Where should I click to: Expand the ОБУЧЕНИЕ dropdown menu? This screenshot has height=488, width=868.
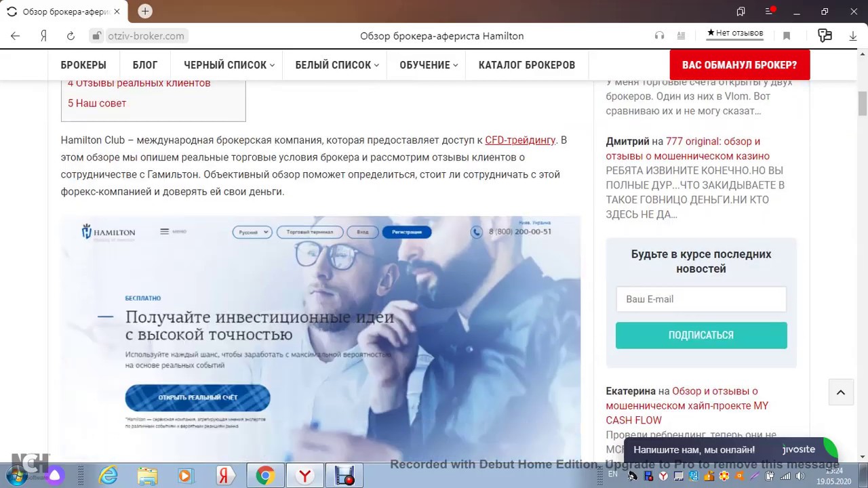click(429, 65)
